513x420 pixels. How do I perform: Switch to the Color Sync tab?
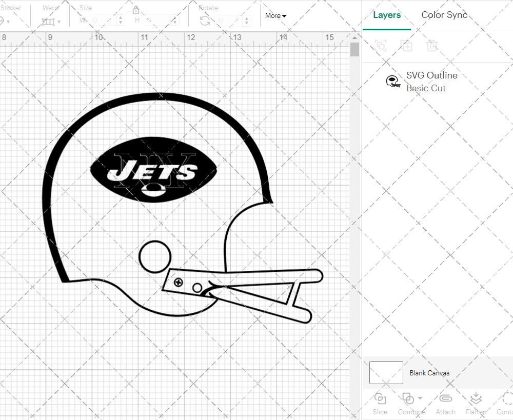(444, 15)
